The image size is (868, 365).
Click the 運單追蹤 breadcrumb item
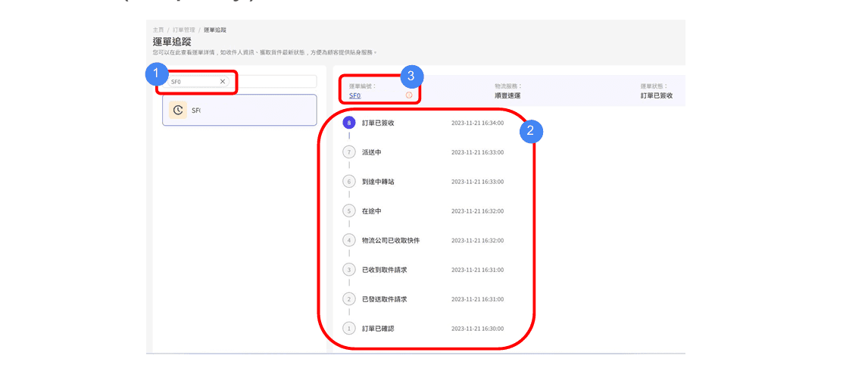215,30
